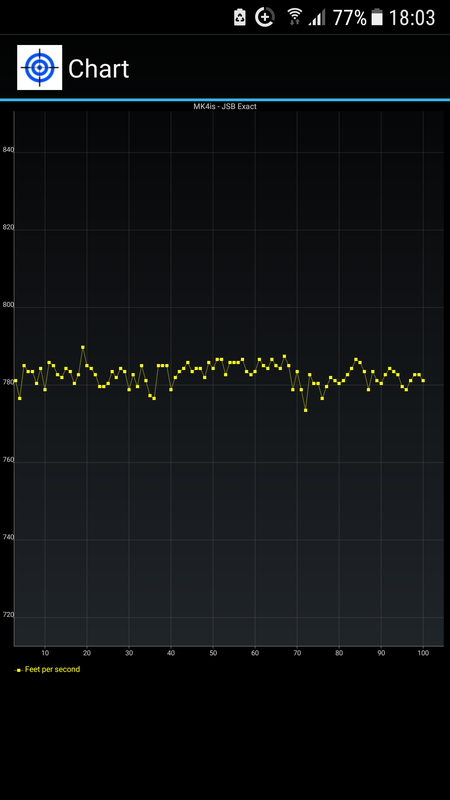
Task: Tap the 720 y-axis label
Action: coord(8,616)
